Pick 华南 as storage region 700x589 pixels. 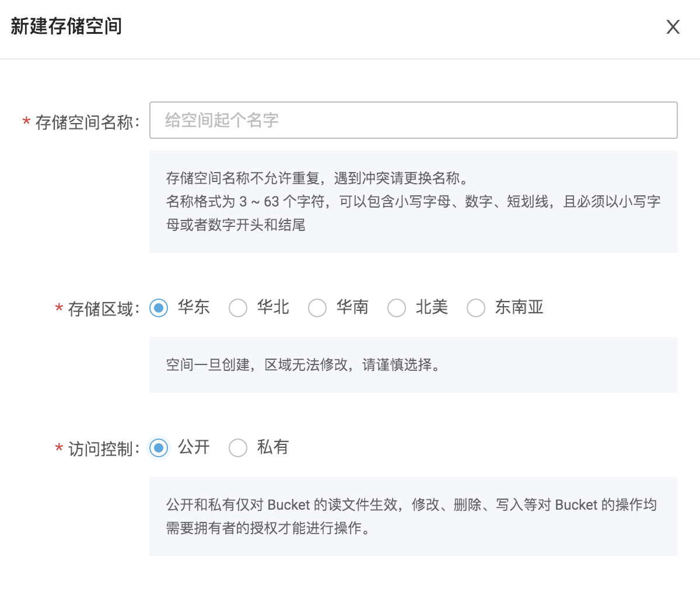tap(317, 307)
